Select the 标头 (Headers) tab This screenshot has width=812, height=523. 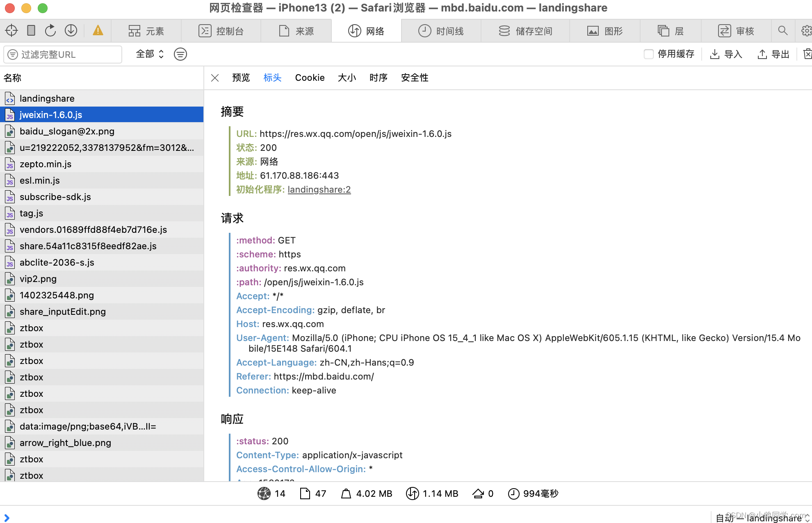coord(272,77)
